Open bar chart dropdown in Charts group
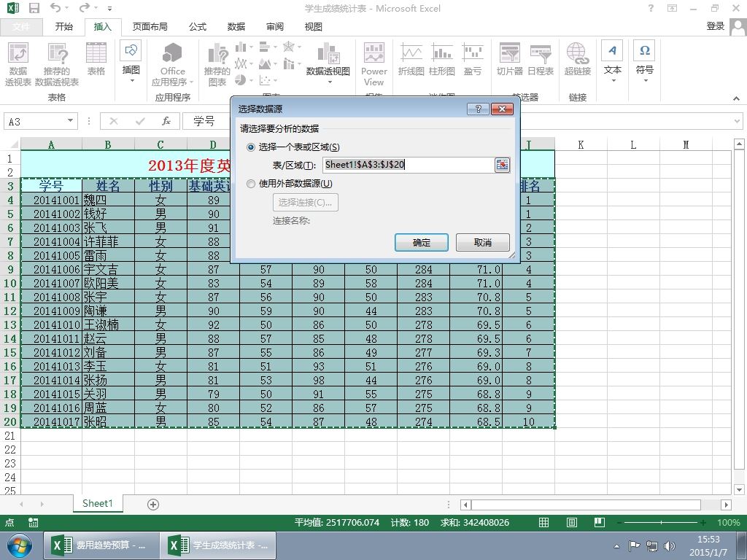Screen dimensions: 747x560 (268, 47)
